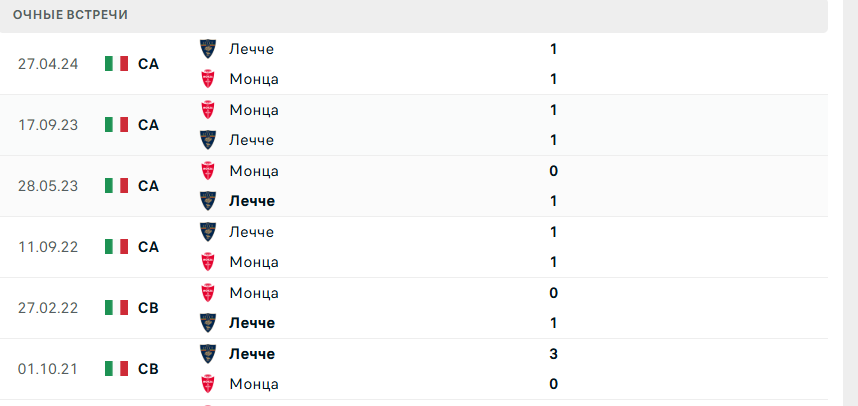Open Лечче team link in 17.09.23 match
Viewport: 858px width, 406px height.
click(251, 140)
